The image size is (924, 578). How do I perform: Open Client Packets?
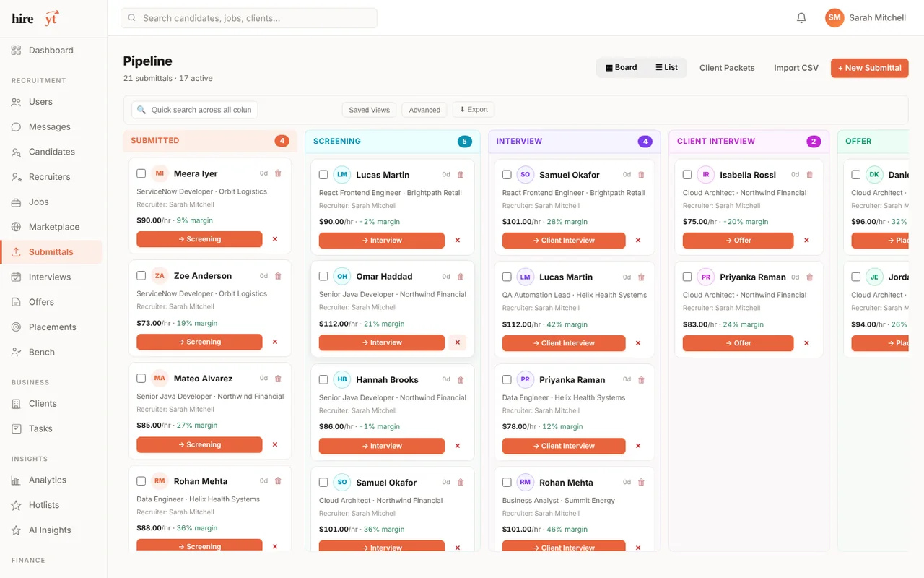click(x=727, y=68)
